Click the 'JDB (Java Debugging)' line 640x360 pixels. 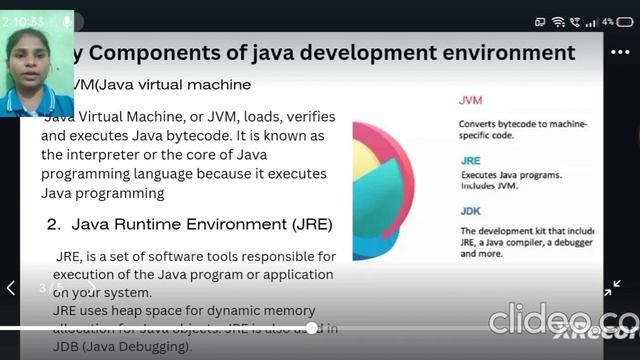[122, 347]
